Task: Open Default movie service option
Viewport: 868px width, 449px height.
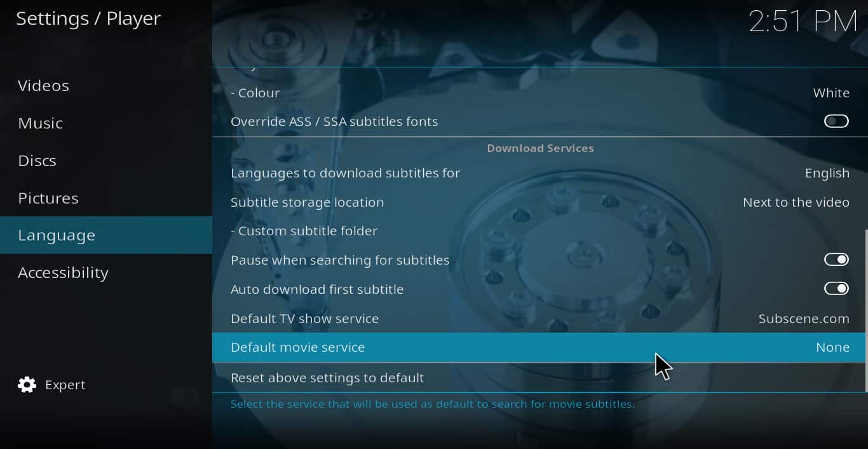Action: click(x=539, y=347)
